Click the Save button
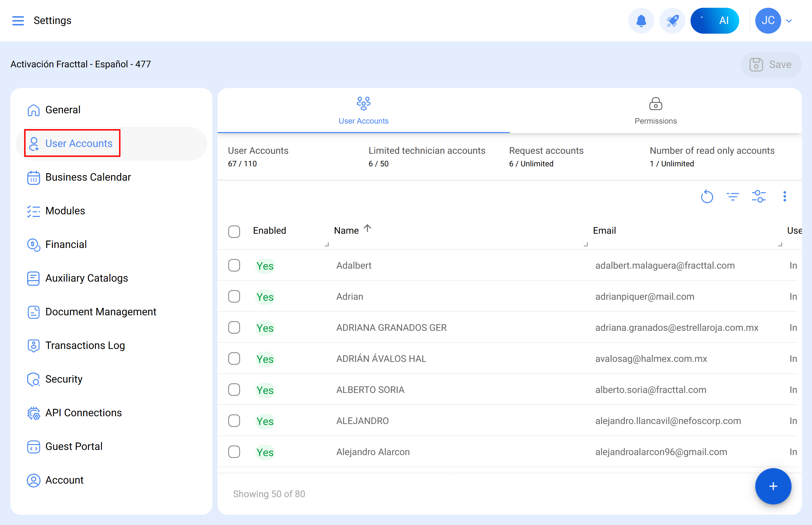The height and width of the screenshot is (525, 812). tap(771, 64)
